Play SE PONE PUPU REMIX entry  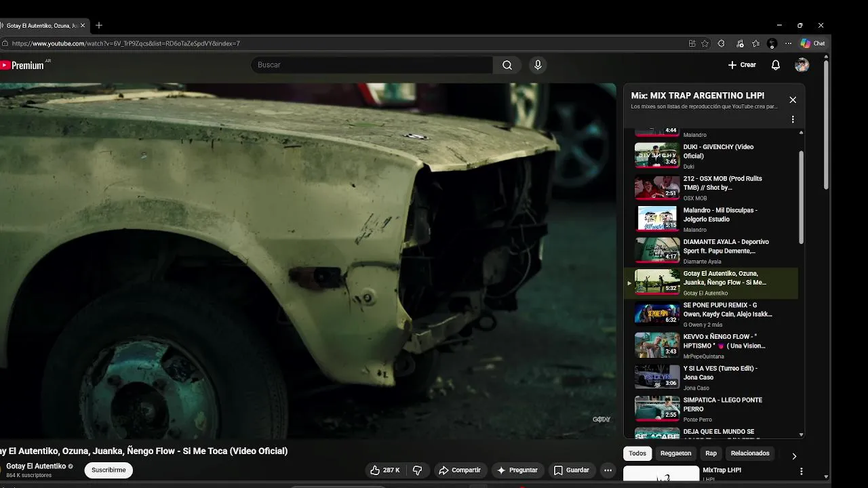click(711, 314)
